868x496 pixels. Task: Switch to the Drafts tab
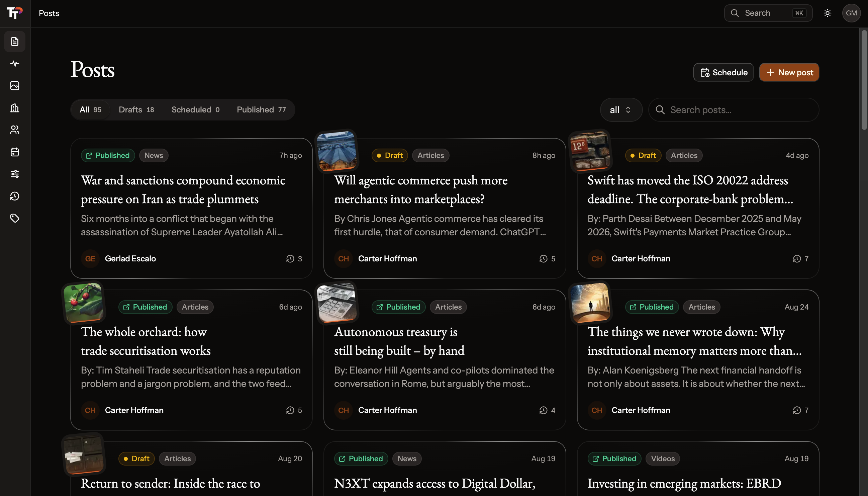[x=136, y=110]
